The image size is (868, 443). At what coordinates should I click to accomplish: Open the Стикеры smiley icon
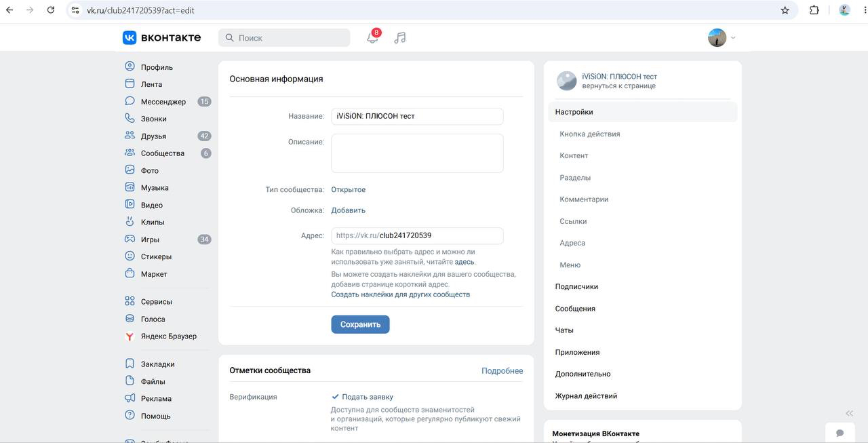tap(130, 256)
